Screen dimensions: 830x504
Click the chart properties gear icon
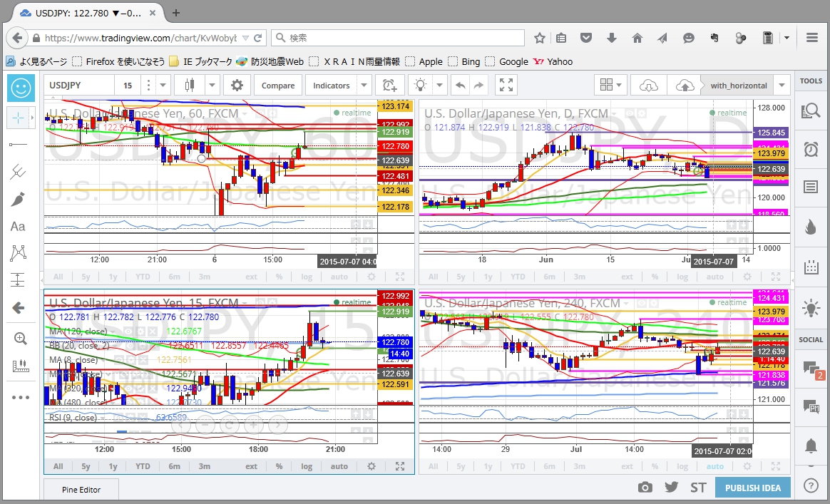click(x=236, y=86)
